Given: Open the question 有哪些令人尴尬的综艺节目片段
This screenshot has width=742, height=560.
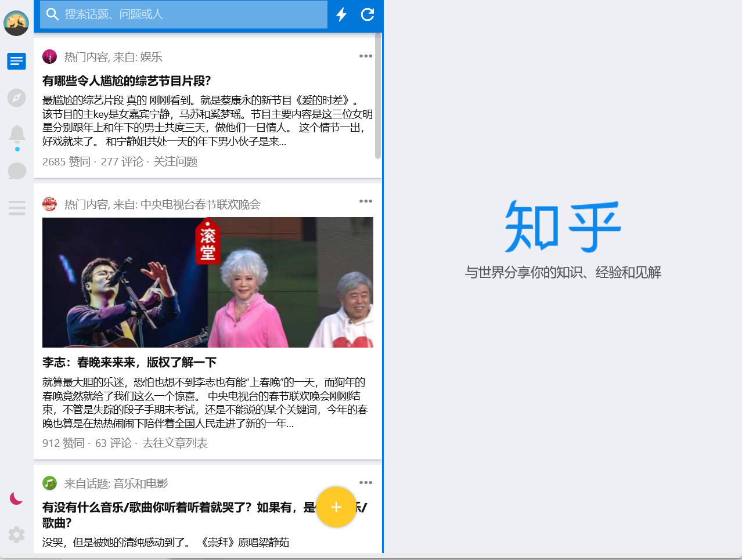Looking at the screenshot, I should [x=125, y=81].
